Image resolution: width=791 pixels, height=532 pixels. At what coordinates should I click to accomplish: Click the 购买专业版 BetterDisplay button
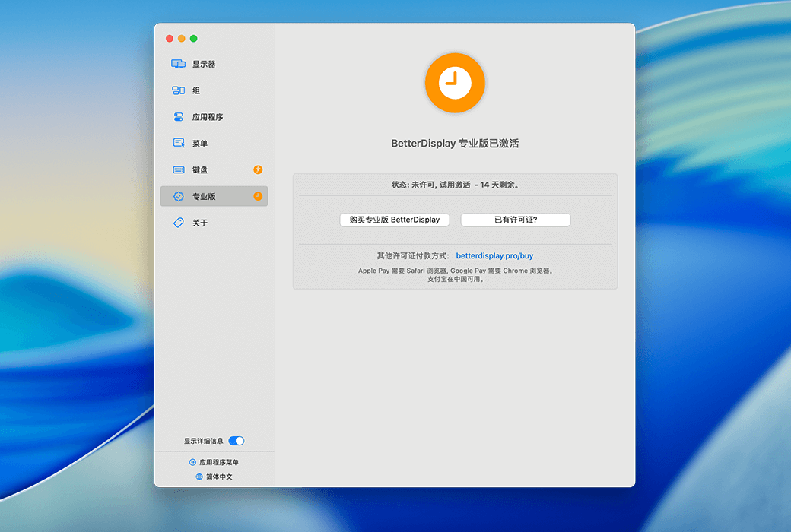[394, 220]
